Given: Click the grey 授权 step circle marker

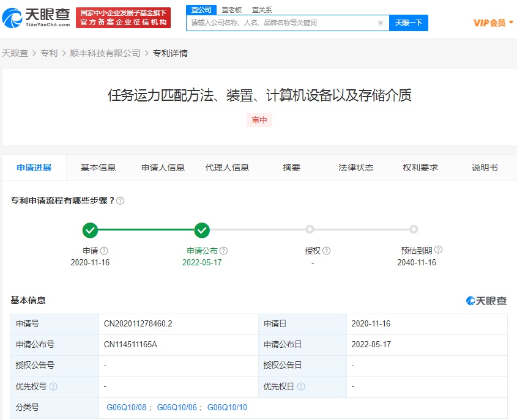Looking at the screenshot, I should tap(310, 229).
